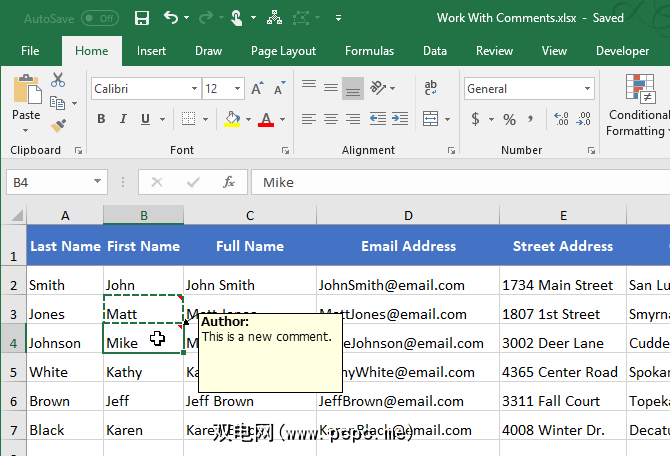Screen dimensions: 670x456
Task: Open the Review ribbon tab
Action: pos(494,51)
